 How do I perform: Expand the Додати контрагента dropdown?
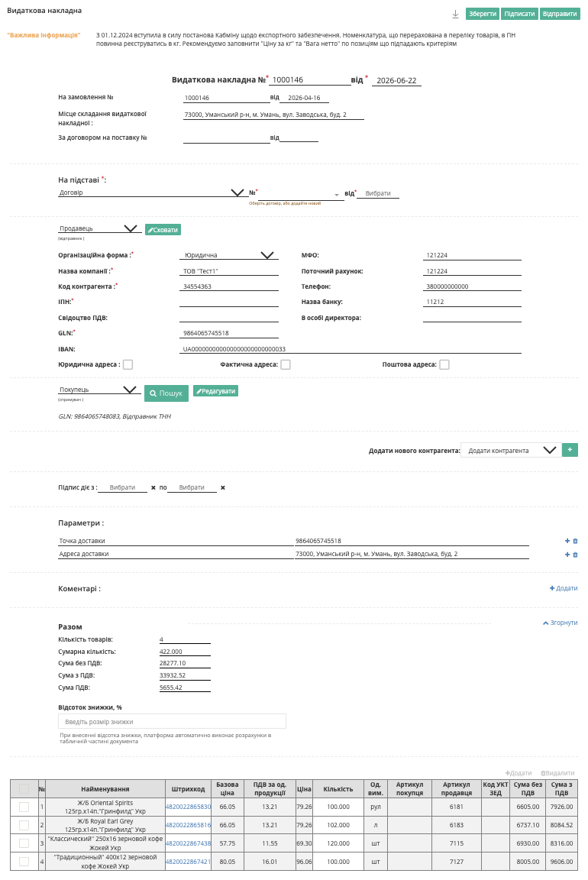pos(511,450)
